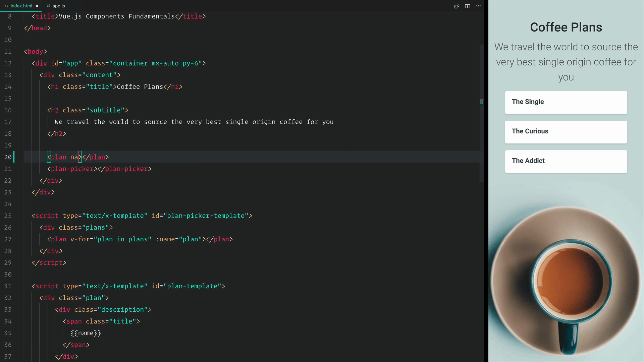Viewport: 644px width, 362px height.
Task: Click the span class="title" tag on line 34
Action: pyautogui.click(x=101, y=321)
